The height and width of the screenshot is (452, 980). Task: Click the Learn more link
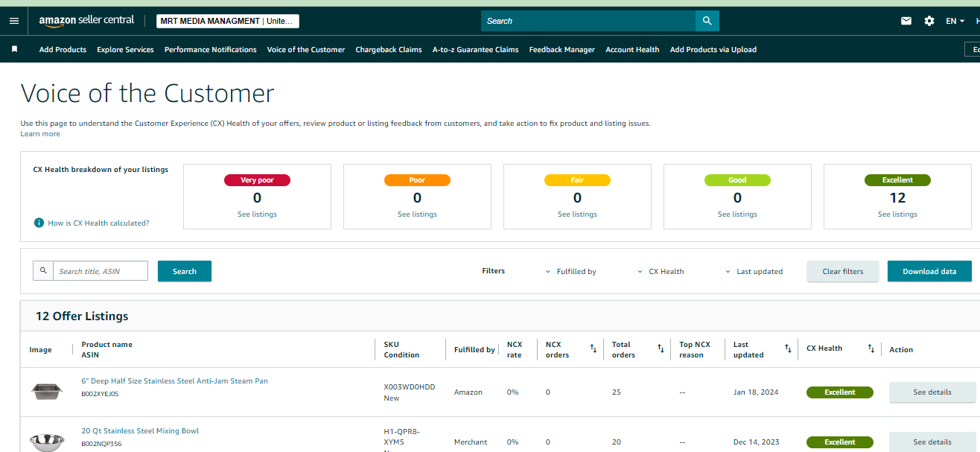[x=40, y=134]
